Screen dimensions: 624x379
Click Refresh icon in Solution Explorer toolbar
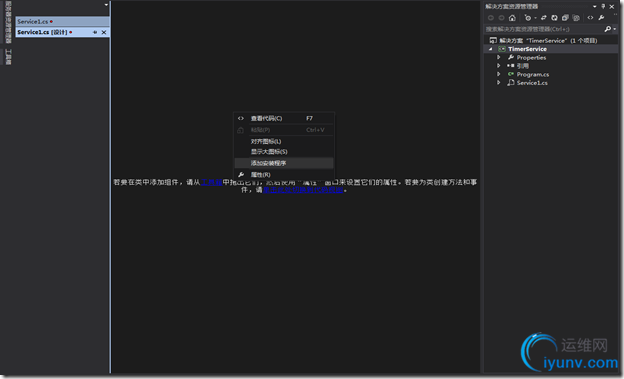point(554,18)
